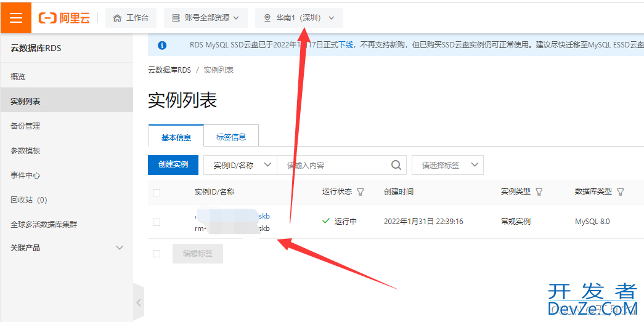Open the 工作台 workbench button

click(x=131, y=18)
